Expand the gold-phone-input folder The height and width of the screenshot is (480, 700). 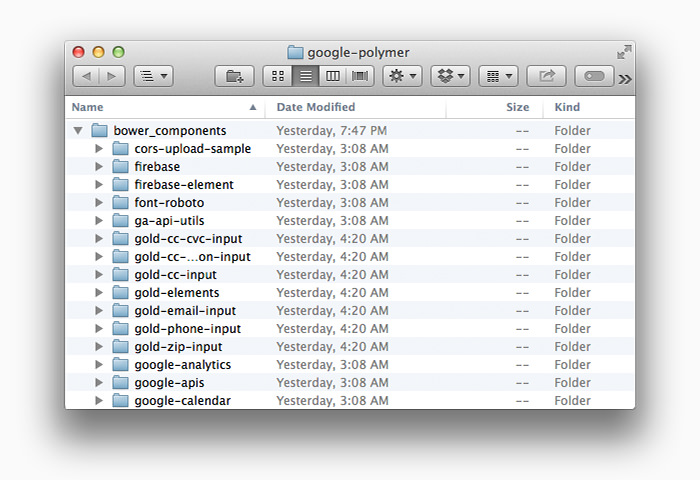[x=99, y=329]
